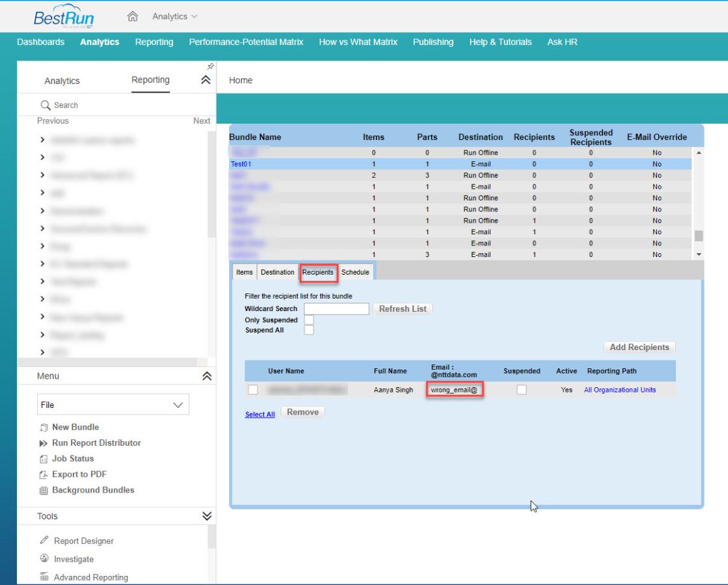
Task: Click the Job Status icon
Action: click(x=44, y=459)
